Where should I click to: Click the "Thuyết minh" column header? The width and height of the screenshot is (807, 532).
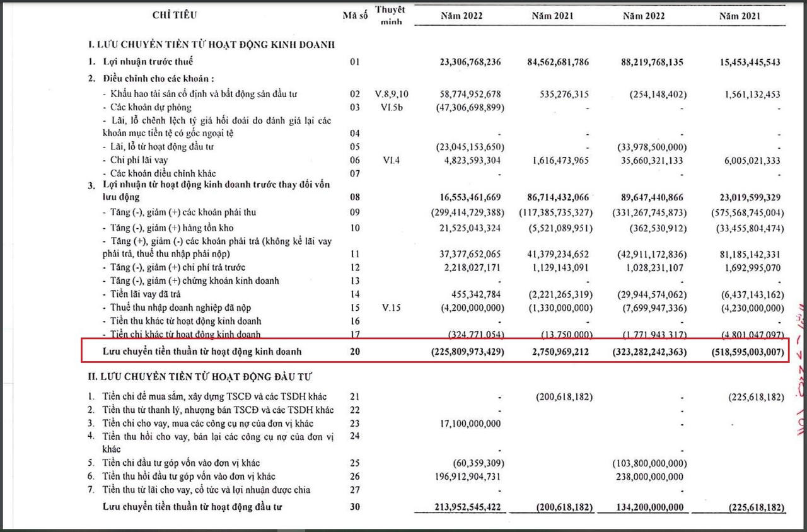[x=390, y=16]
